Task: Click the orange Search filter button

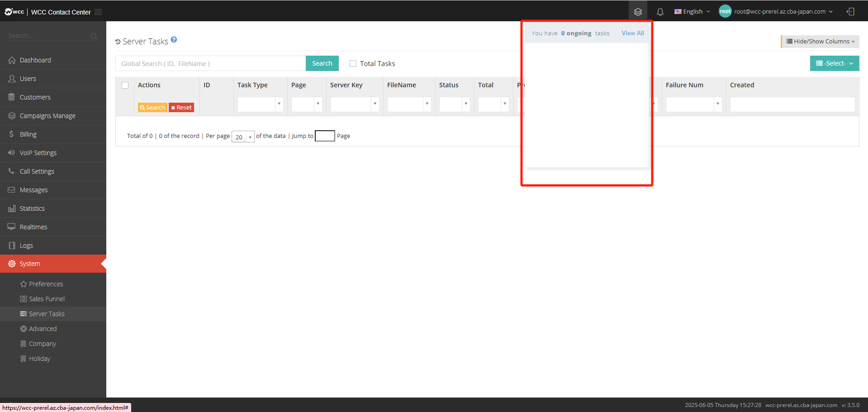Action: pos(152,108)
